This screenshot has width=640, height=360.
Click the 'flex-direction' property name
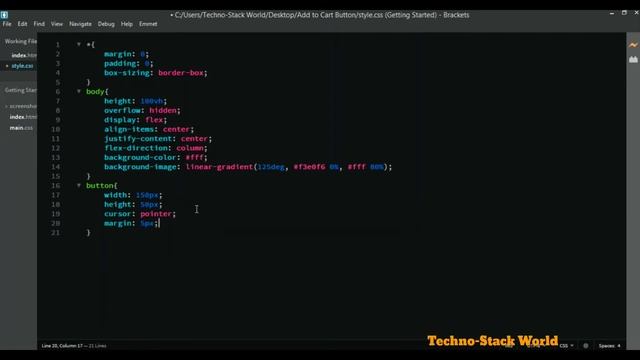pos(136,148)
